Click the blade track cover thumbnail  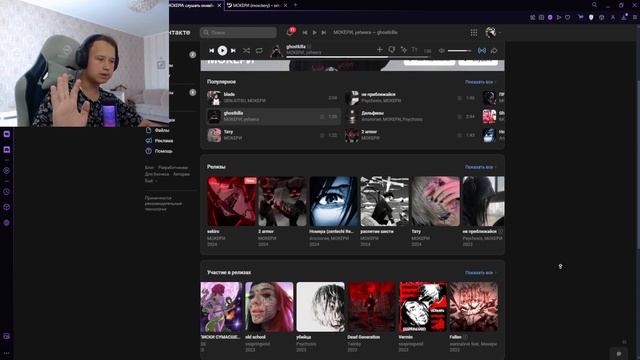(214, 98)
